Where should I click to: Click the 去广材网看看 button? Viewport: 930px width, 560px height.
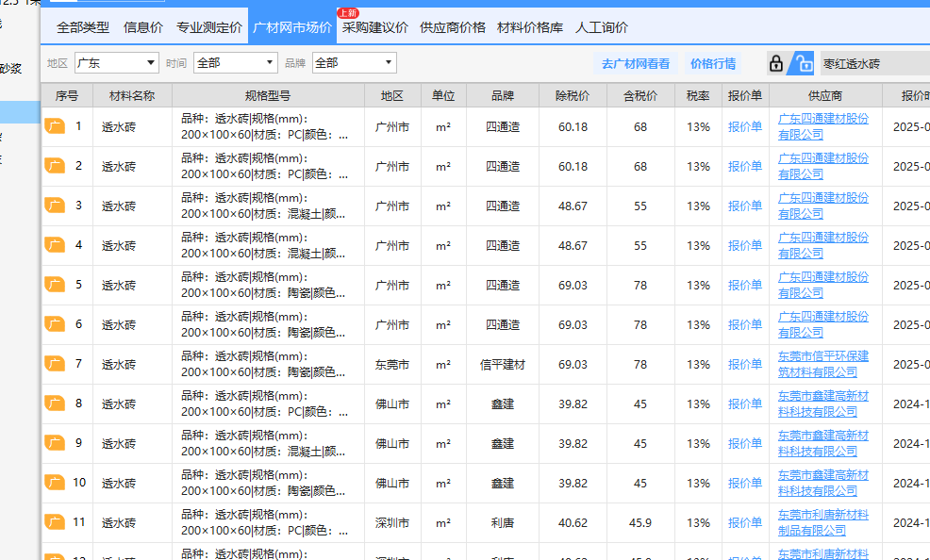(636, 63)
